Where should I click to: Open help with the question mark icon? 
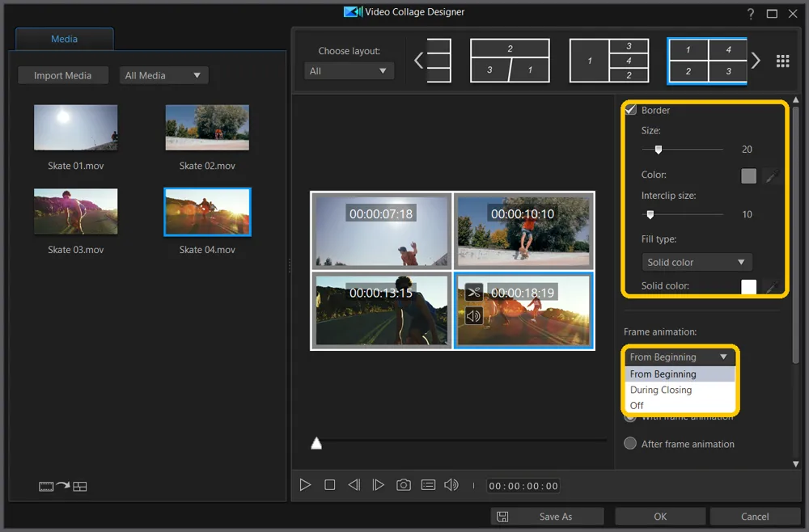click(x=751, y=14)
